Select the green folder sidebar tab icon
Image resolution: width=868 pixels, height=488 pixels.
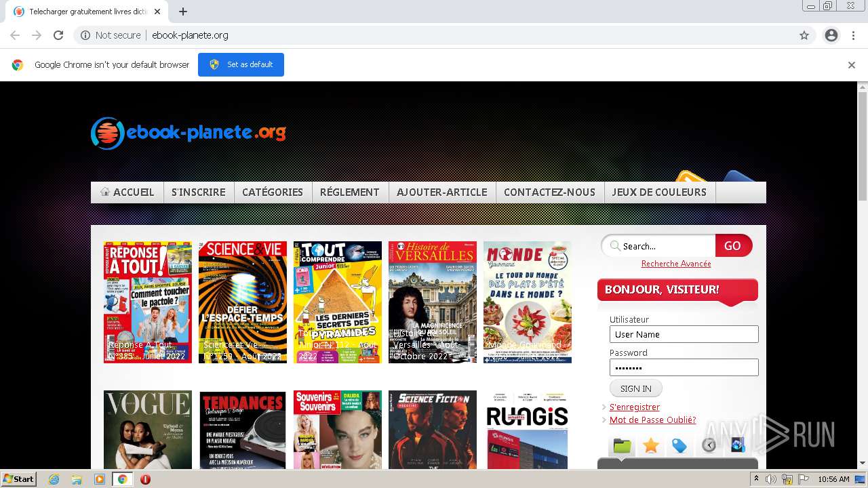click(622, 445)
